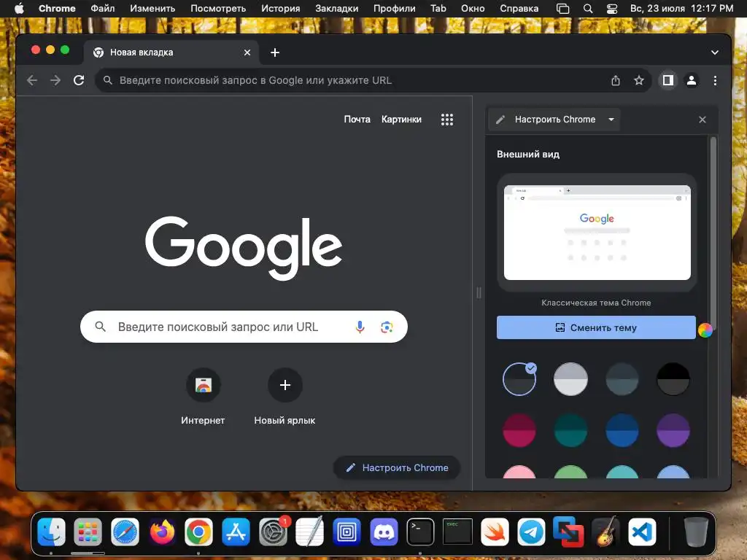747x560 pixels.
Task: Open the Закладки menu
Action: 337,9
